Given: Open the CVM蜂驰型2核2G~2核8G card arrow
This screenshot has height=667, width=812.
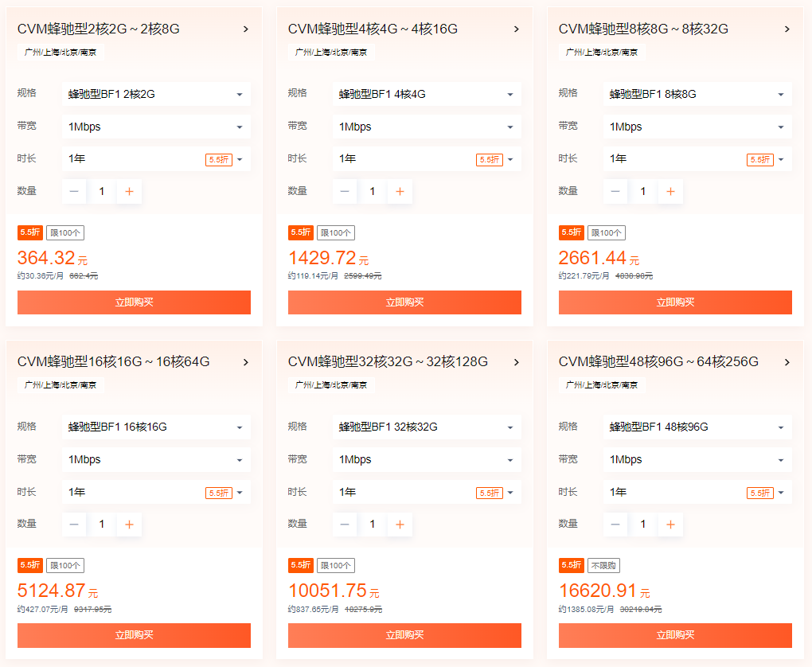Looking at the screenshot, I should point(246,29).
